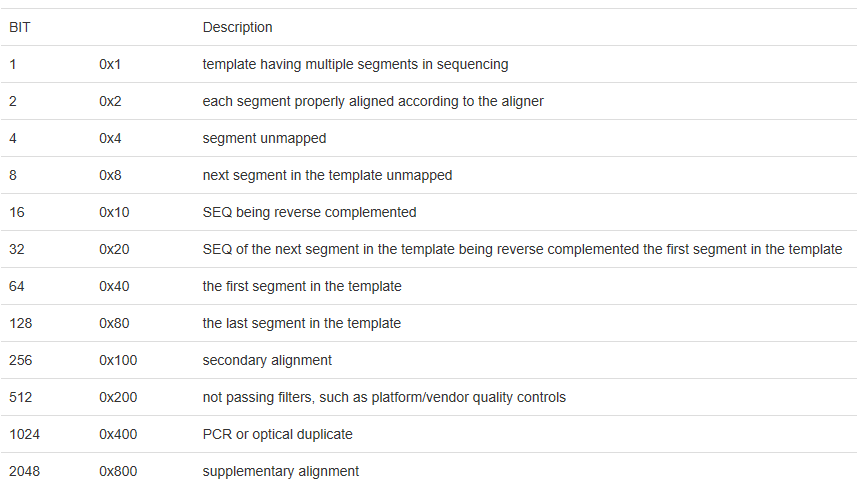Click the 'supplementary alignment' description

[281, 471]
